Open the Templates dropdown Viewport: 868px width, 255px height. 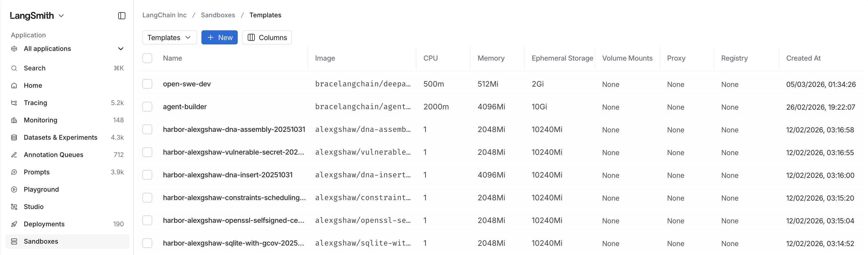click(169, 37)
